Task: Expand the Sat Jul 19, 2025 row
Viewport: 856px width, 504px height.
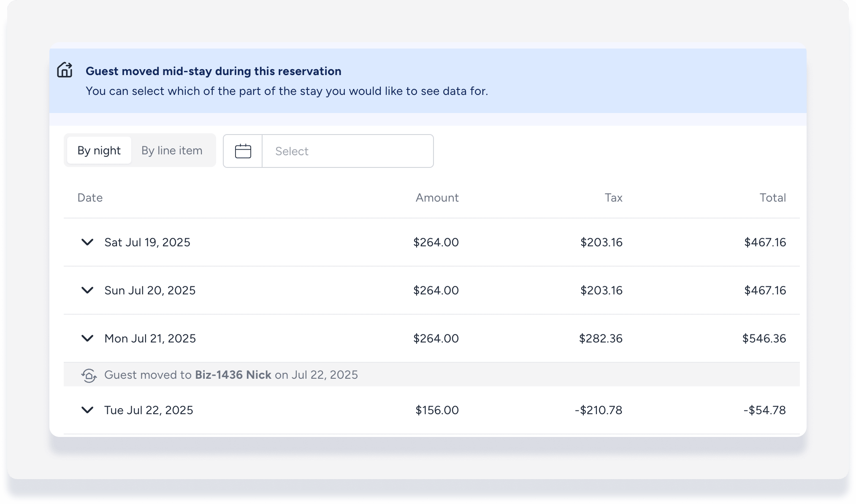Action: [x=87, y=242]
